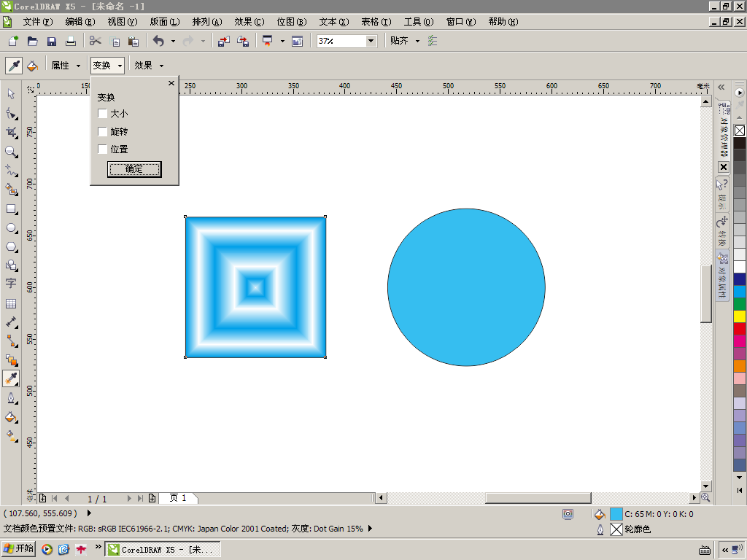
Task: Click the Windows 开始 start button
Action: tap(19, 549)
